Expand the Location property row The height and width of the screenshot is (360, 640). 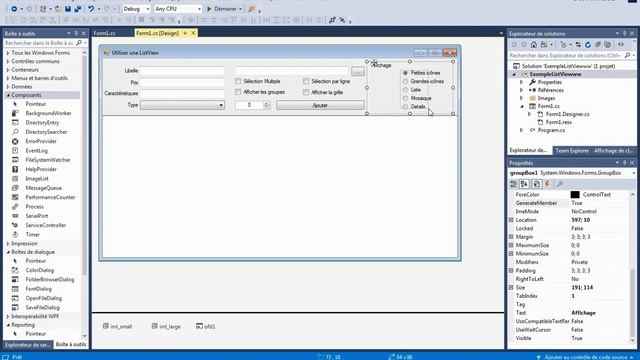pos(511,220)
